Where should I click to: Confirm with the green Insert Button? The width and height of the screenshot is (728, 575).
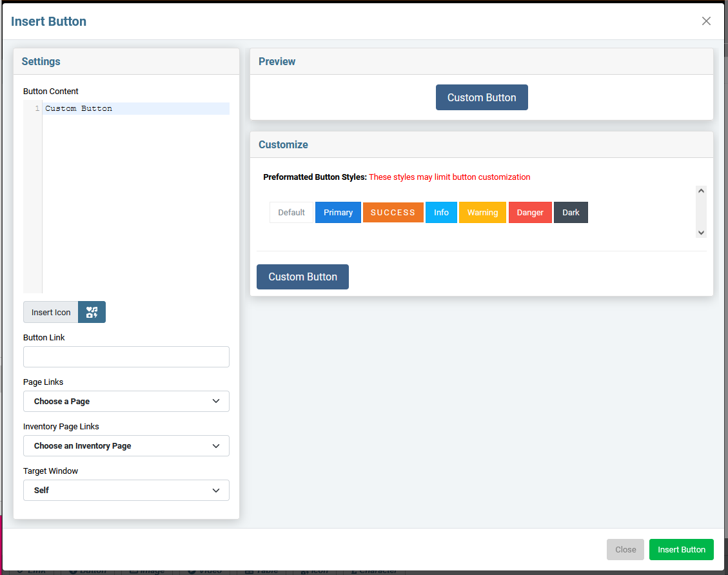click(681, 549)
